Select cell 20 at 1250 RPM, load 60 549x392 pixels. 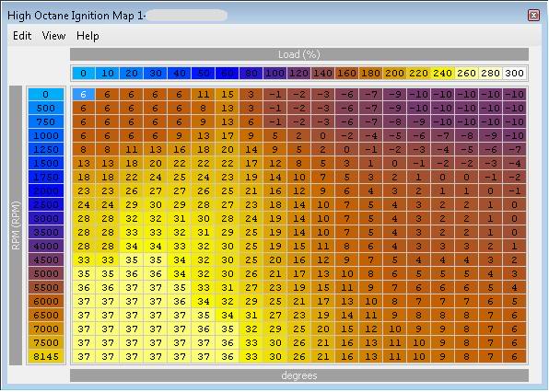click(228, 149)
